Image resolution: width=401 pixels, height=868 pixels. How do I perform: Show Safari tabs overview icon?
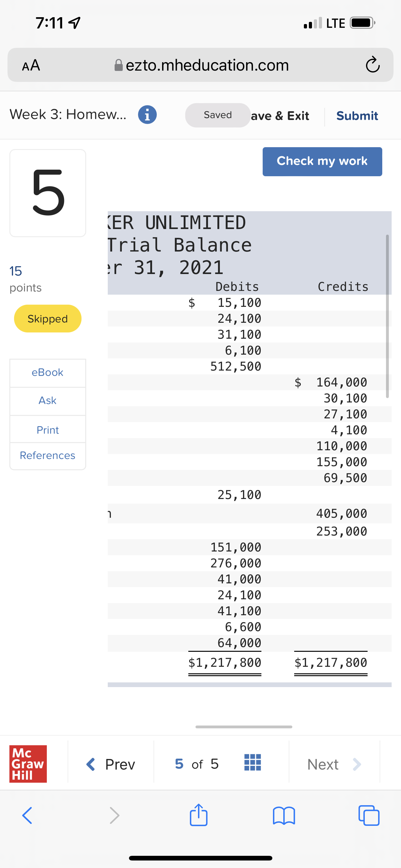pyautogui.click(x=369, y=815)
